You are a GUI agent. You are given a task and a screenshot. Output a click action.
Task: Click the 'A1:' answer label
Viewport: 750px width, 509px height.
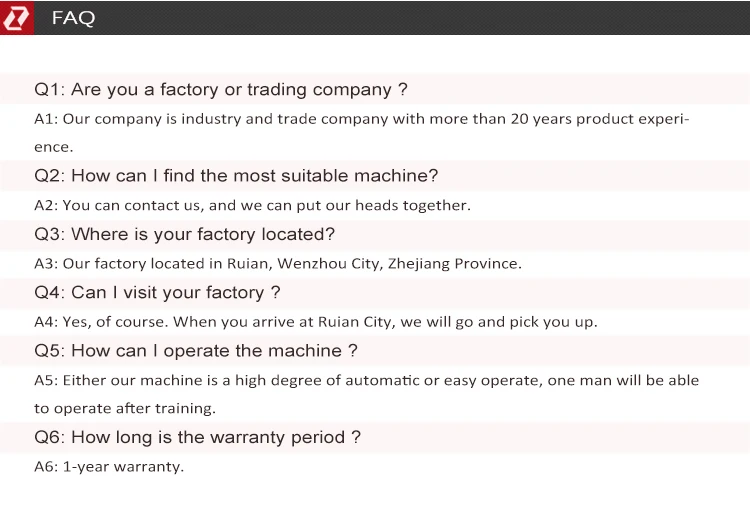coord(46,119)
